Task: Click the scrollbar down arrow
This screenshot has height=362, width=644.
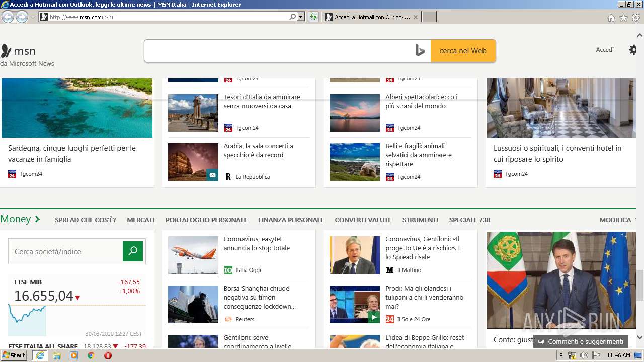Action: coord(640,337)
